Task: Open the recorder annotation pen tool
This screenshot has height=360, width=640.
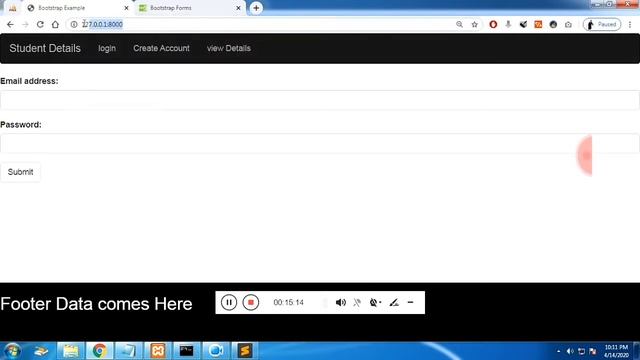Action: 394,302
